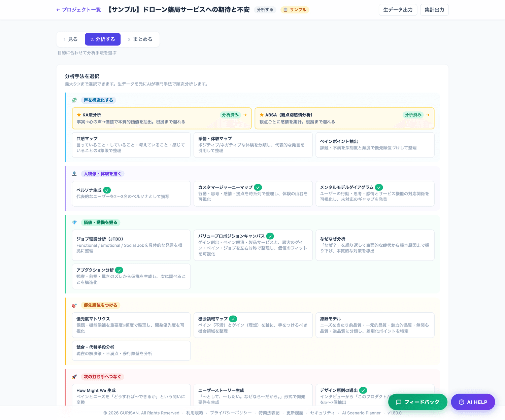Click the target icon next to 優先順位をつける
This screenshot has width=505, height=420.
(74, 305)
